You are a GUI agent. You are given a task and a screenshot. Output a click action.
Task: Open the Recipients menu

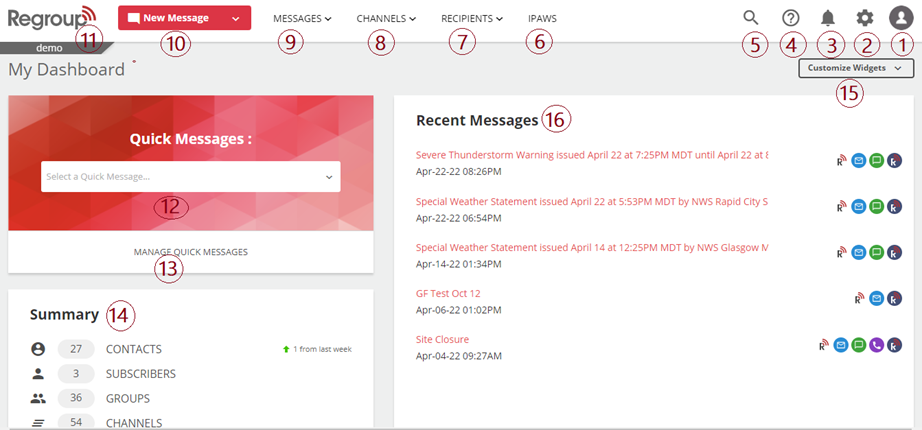(472, 18)
